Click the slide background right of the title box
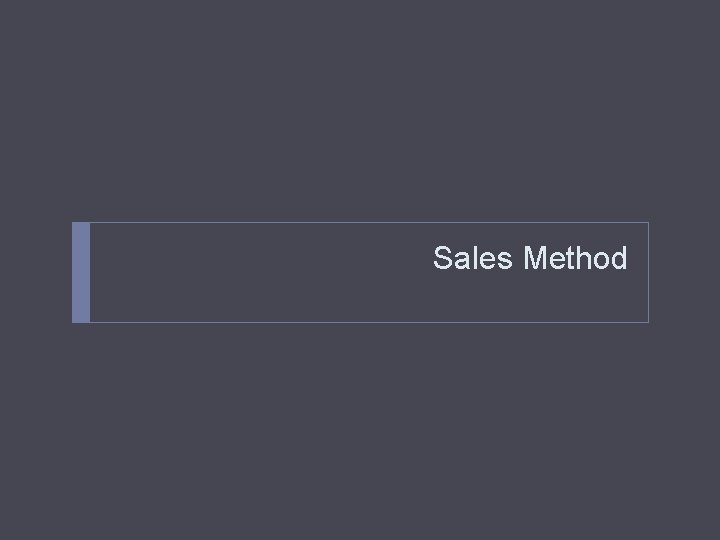The height and width of the screenshot is (540, 720). 684,272
